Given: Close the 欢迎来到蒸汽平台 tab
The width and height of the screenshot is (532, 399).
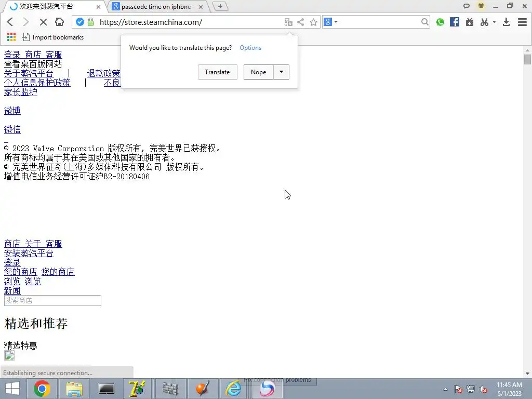Looking at the screenshot, I should 98,7.
